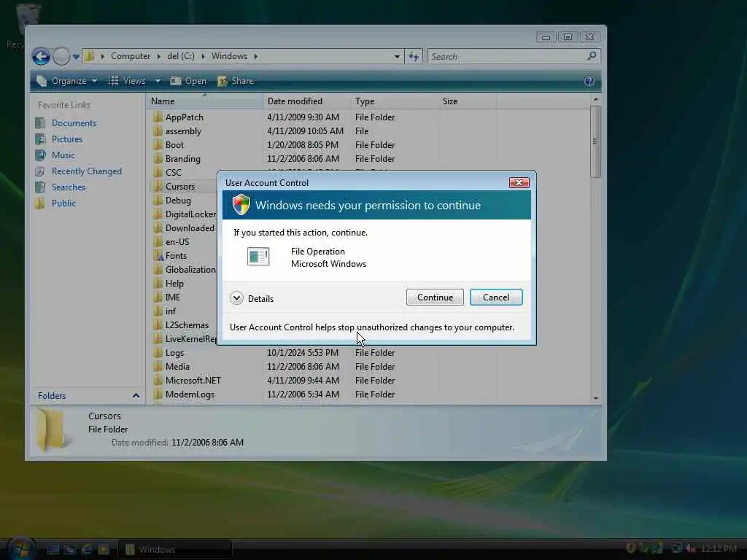Click the Windows Start orb
Image resolution: width=747 pixels, height=560 pixels.
(21, 548)
